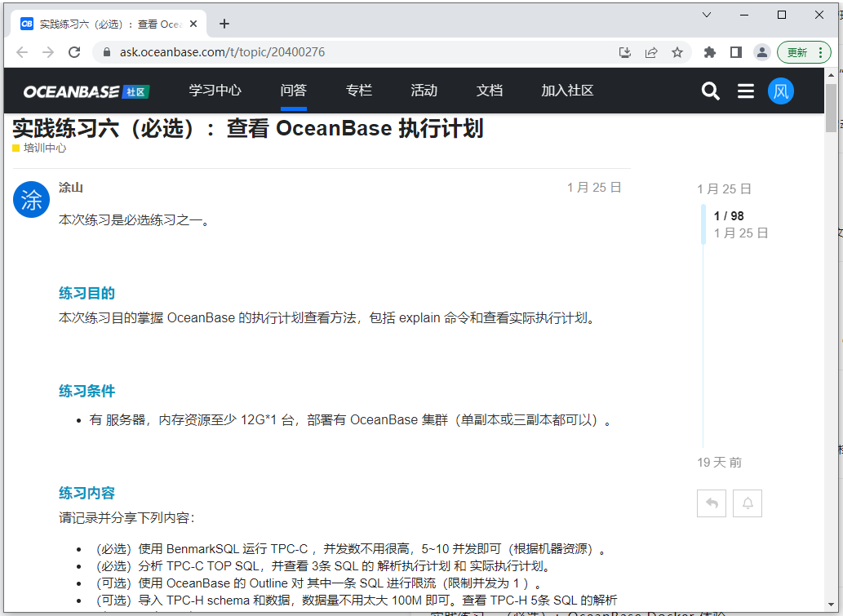Screen dimensions: 843x616
Task: Click the post date 1 月 25 日
Action: pos(594,187)
